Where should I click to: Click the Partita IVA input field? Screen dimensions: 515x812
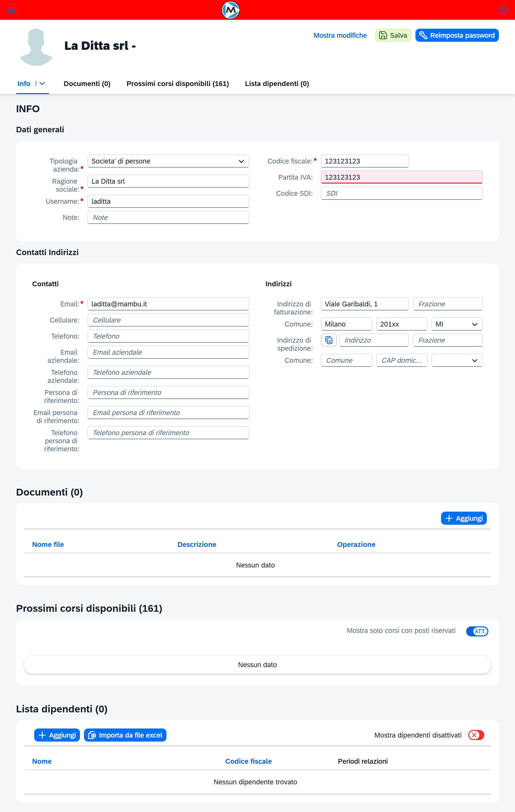(401, 177)
